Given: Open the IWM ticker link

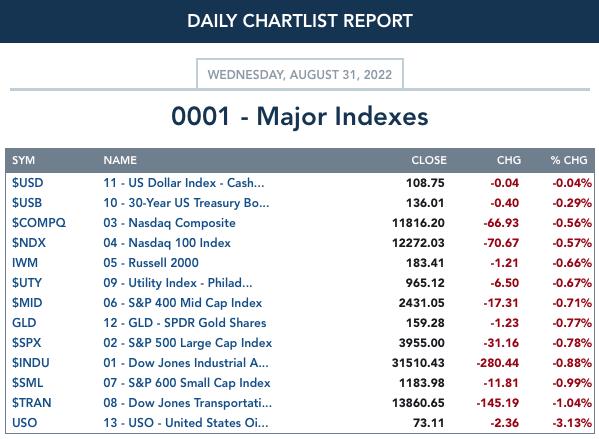Looking at the screenshot, I should 25,262.
